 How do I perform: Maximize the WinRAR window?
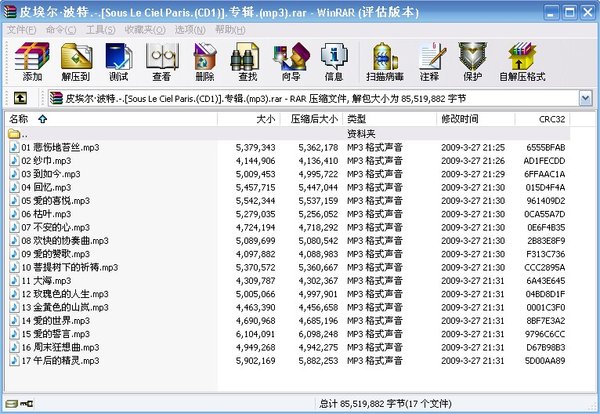click(x=569, y=13)
